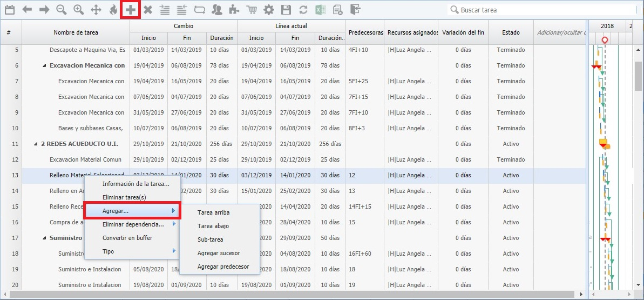Click the vertical scrollbar thumb on the right
This screenshot has width=644, height=300.
click(x=638, y=76)
